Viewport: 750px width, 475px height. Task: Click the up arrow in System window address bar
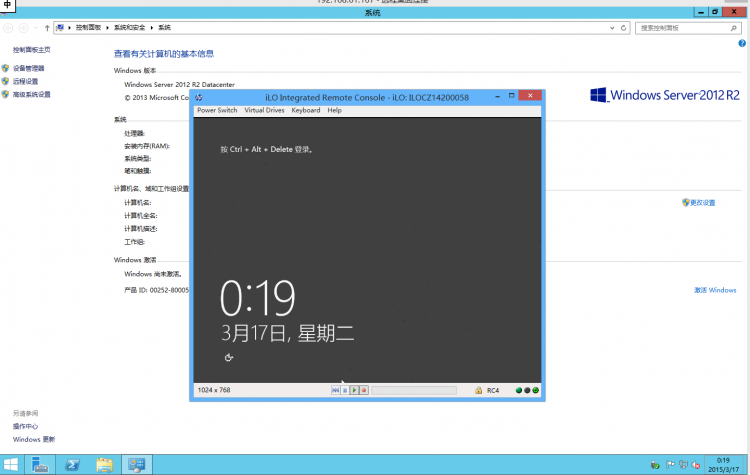click(x=47, y=28)
